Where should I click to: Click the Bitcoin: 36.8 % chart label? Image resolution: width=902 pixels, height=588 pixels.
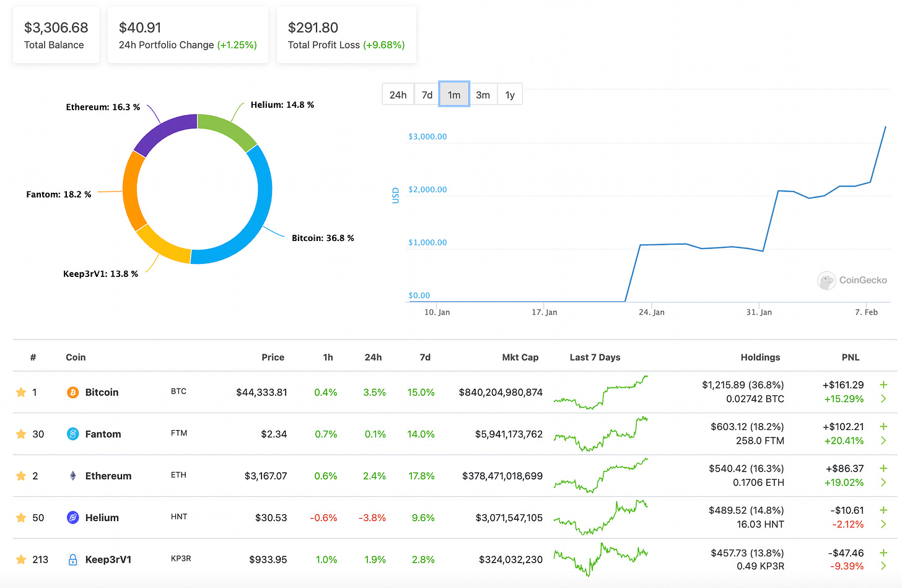click(323, 238)
